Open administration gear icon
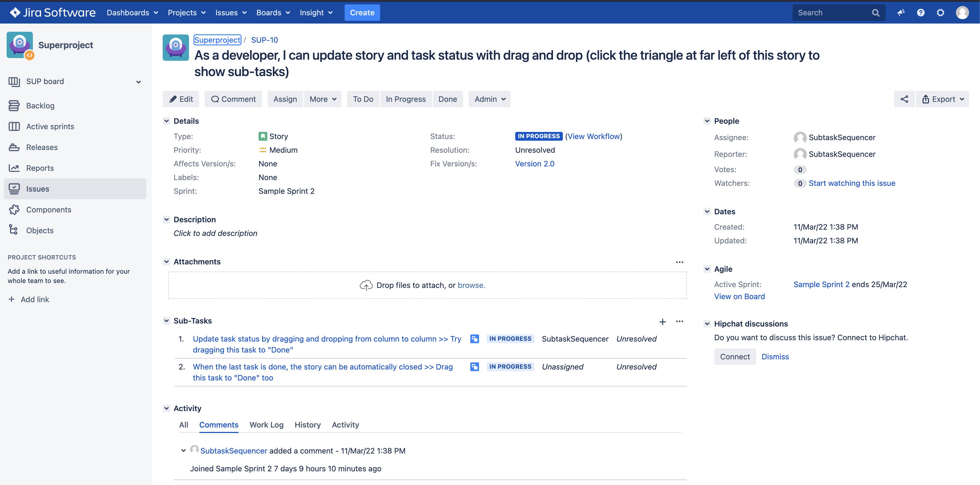The height and width of the screenshot is (485, 980). (x=940, y=13)
